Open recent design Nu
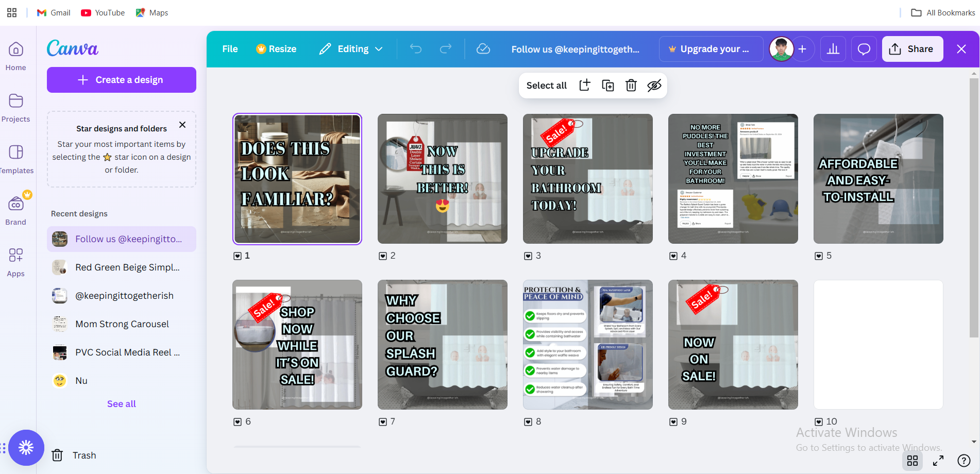Screen dimensions: 980x474 pos(122,381)
